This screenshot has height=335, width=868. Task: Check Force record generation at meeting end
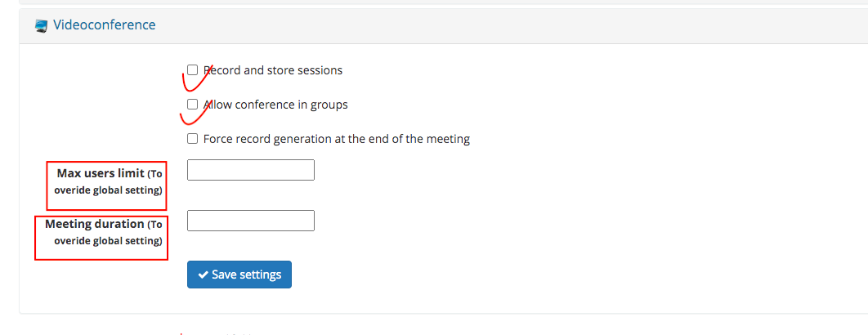click(192, 138)
